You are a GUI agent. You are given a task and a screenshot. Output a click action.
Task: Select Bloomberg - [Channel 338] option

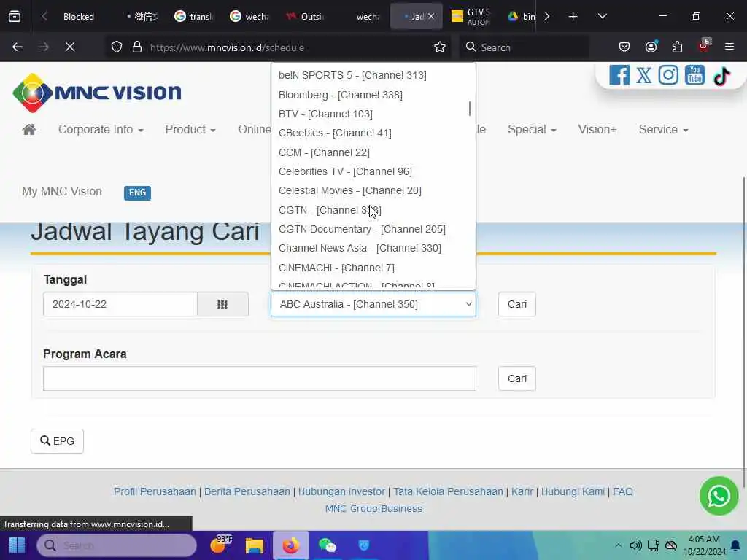tap(340, 95)
